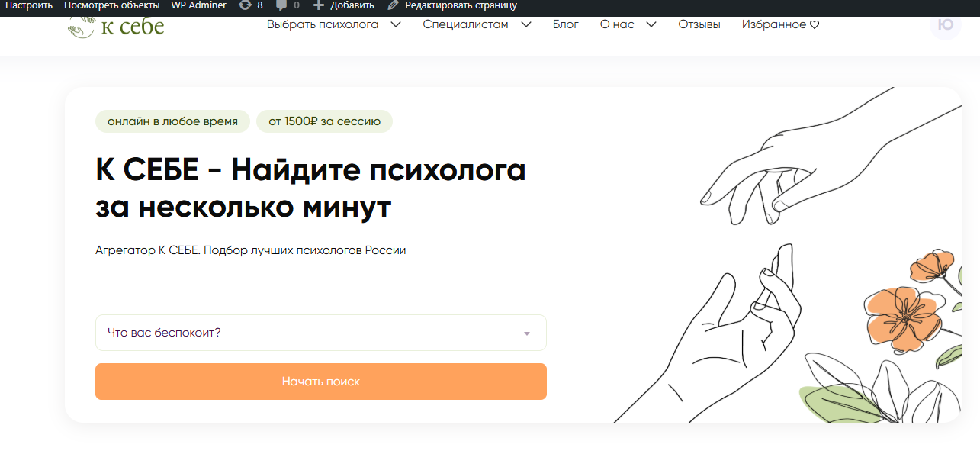Select Посмотреть объекты in the admin bar
980x467 pixels.
(112, 5)
